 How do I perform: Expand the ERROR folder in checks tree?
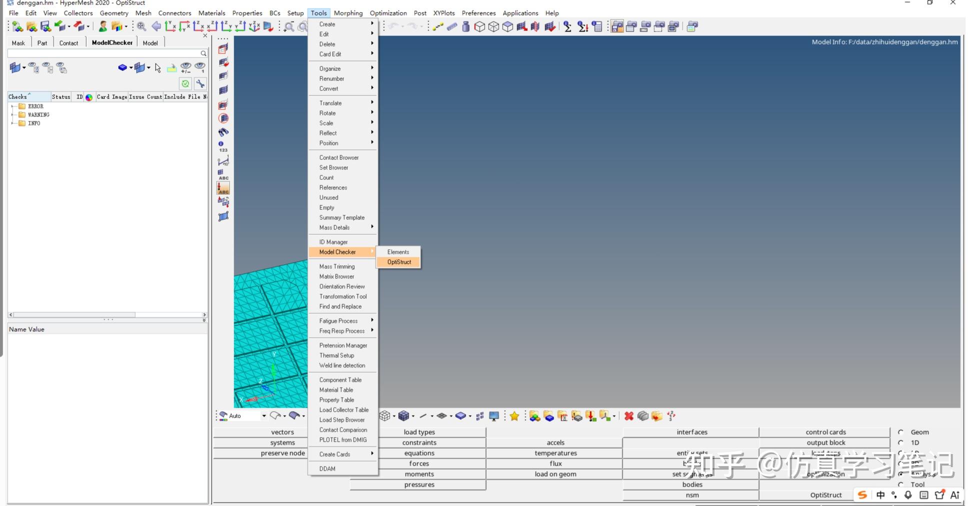point(12,106)
